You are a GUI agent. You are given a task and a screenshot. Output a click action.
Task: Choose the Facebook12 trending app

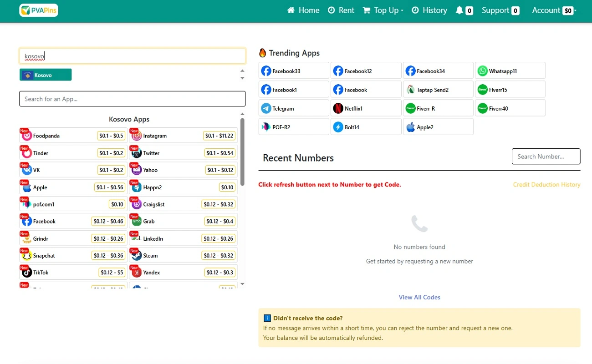tap(366, 71)
